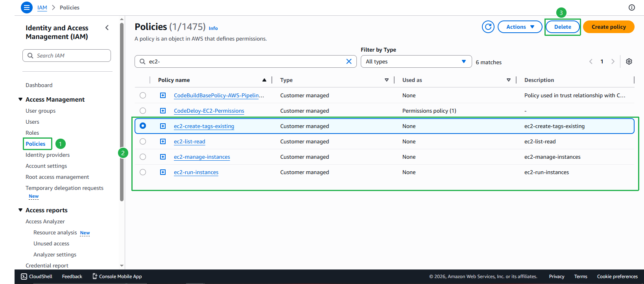The image size is (644, 284).
Task: Select the CodeDeloy-EC2-Permissions radio button
Action: click(143, 111)
